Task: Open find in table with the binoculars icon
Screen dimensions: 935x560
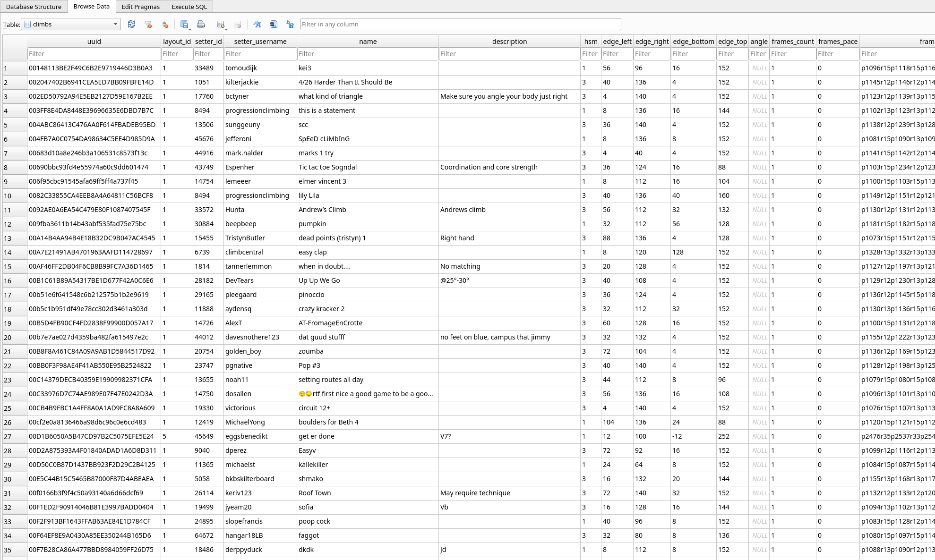Action: (274, 24)
